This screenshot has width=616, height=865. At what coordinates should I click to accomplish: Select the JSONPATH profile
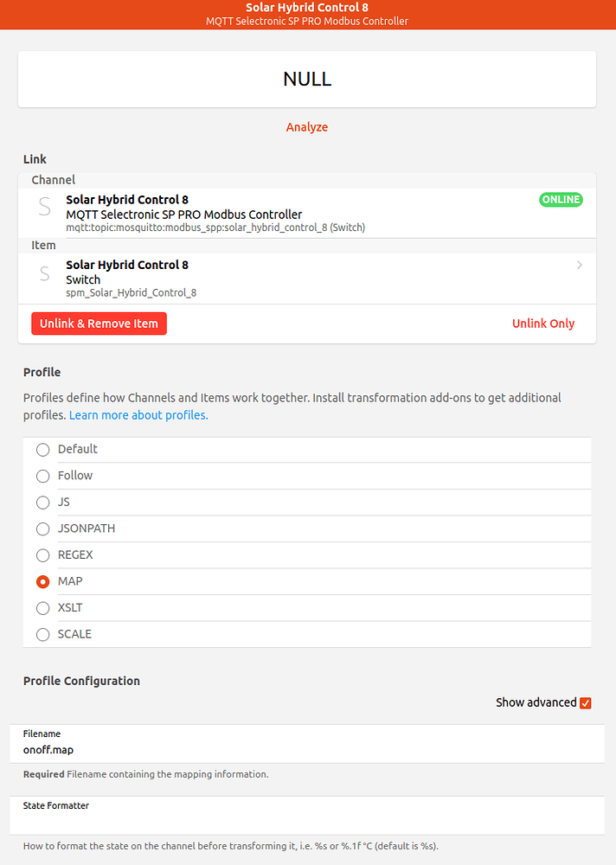click(42, 529)
